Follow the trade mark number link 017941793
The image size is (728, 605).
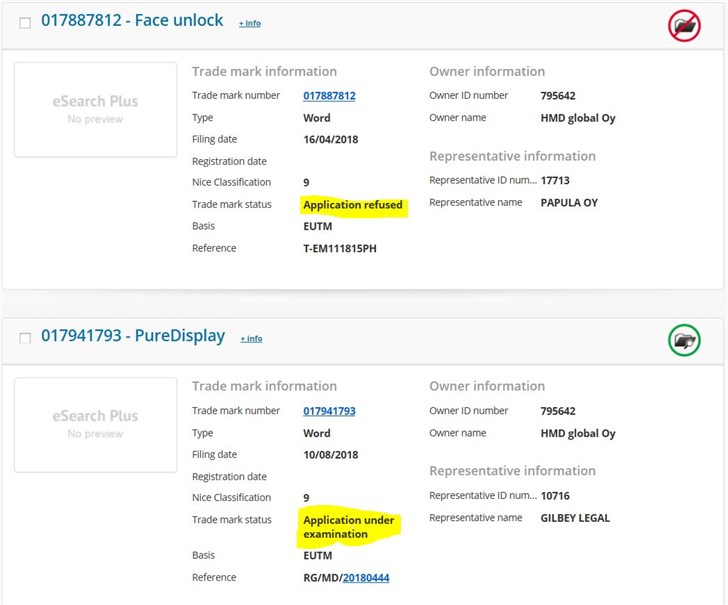pos(329,411)
